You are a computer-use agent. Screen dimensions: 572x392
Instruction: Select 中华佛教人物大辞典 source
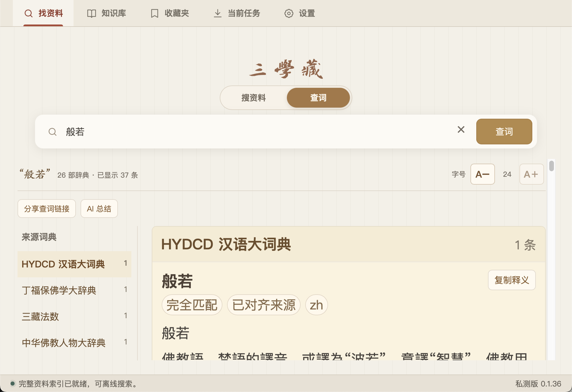pyautogui.click(x=74, y=343)
